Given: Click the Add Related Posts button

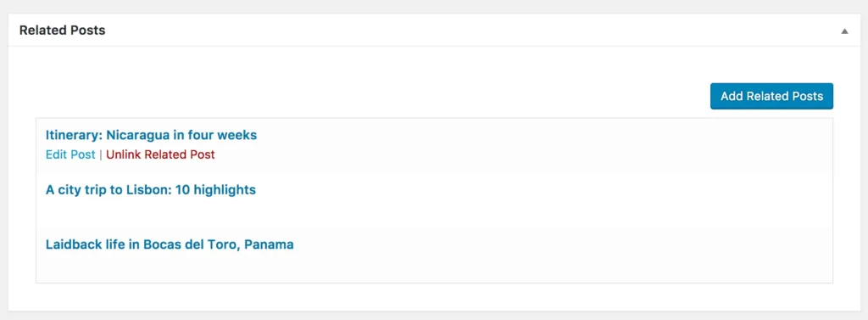Looking at the screenshot, I should tap(771, 96).
